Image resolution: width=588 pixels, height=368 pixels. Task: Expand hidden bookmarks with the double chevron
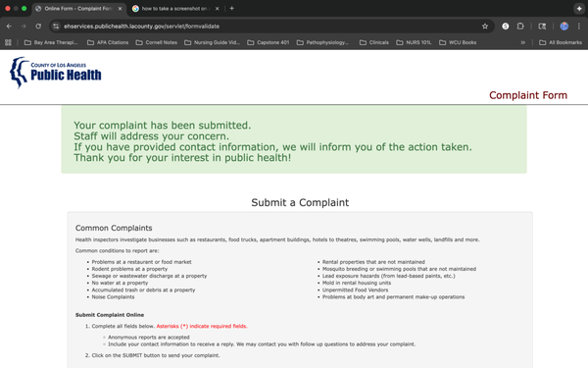[522, 42]
